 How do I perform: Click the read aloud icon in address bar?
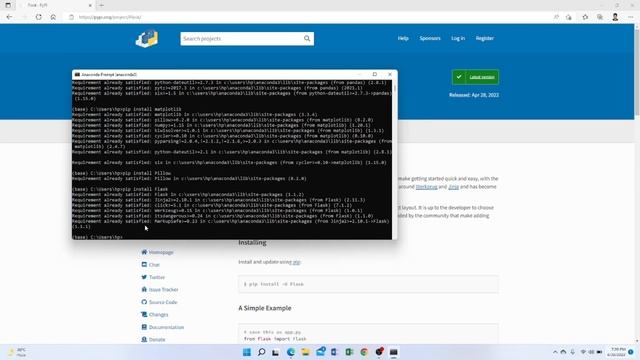coord(556,17)
